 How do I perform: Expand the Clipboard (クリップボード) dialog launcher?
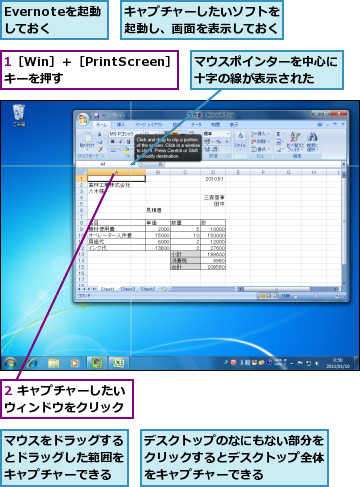(103, 156)
